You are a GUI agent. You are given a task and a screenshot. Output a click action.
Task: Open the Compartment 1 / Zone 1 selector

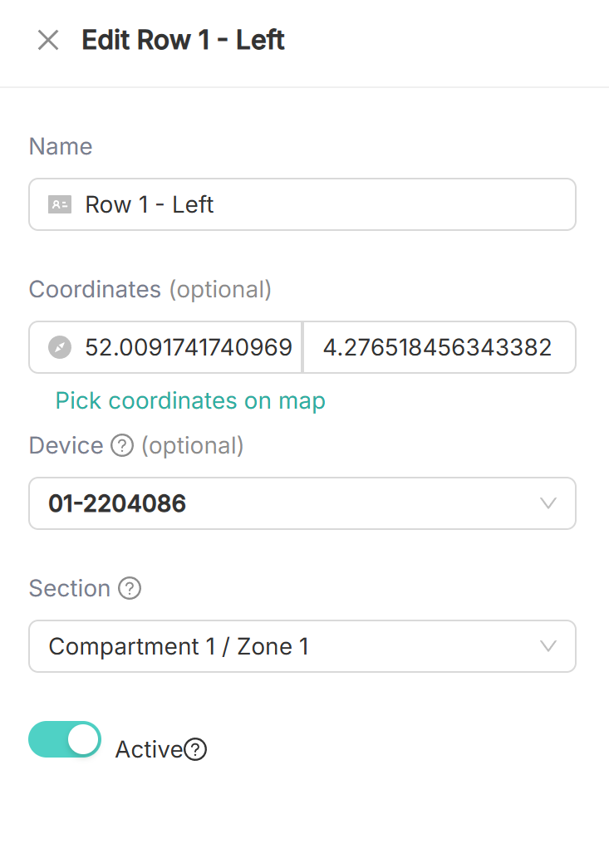click(x=302, y=646)
